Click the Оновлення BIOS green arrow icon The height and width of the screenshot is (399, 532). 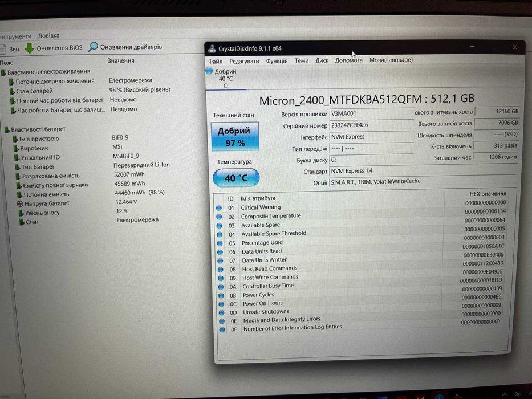(x=30, y=48)
